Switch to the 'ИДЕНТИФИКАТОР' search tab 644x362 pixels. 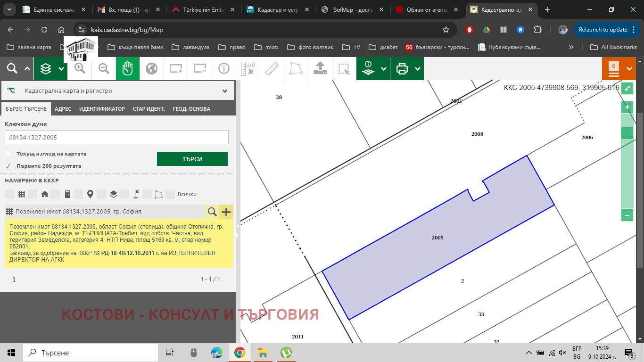102,109
